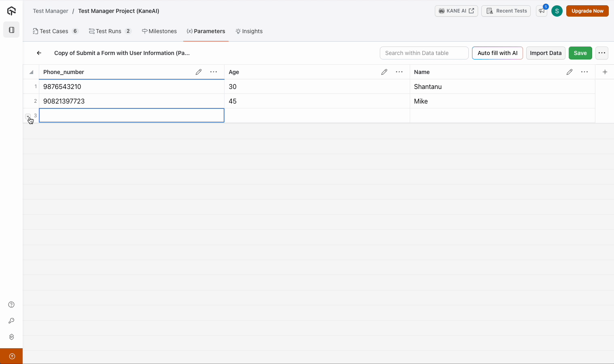Click Auto fill with AI button
Screen dimensions: 614x364
(497, 53)
